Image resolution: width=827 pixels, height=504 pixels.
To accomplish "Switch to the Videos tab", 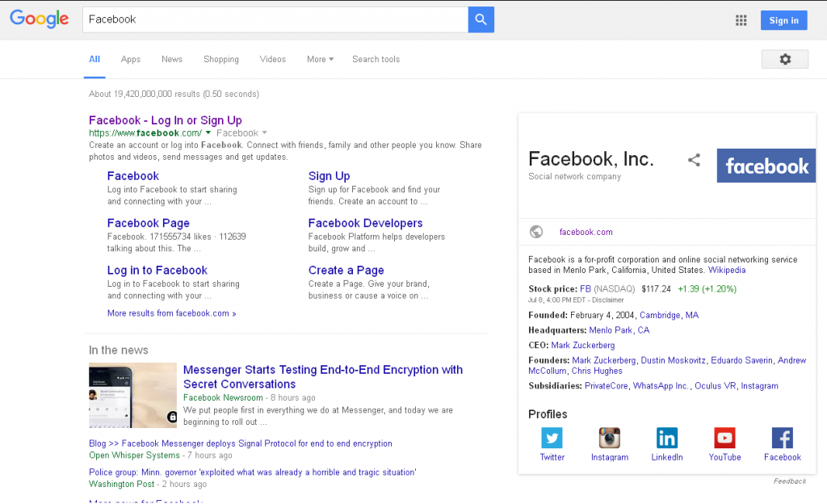I will [x=273, y=59].
